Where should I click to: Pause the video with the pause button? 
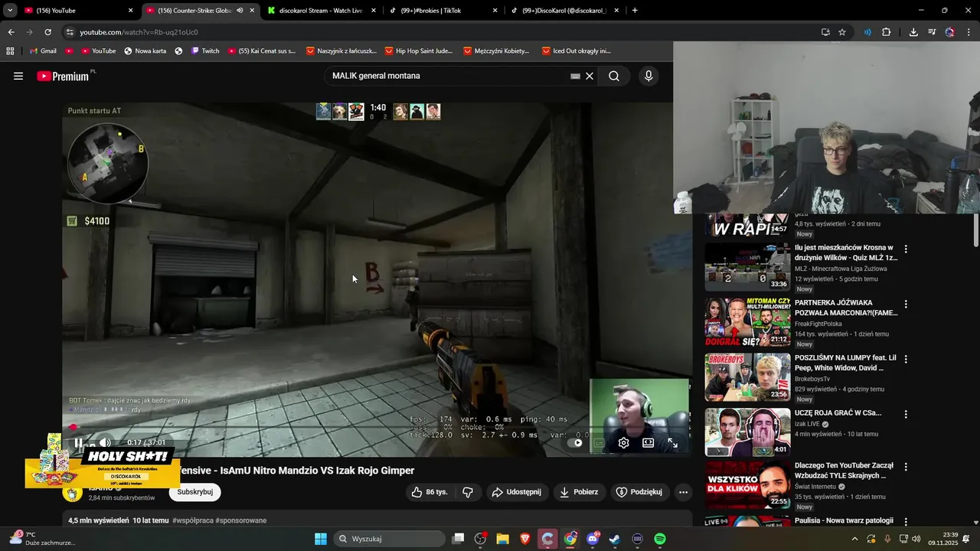click(78, 442)
